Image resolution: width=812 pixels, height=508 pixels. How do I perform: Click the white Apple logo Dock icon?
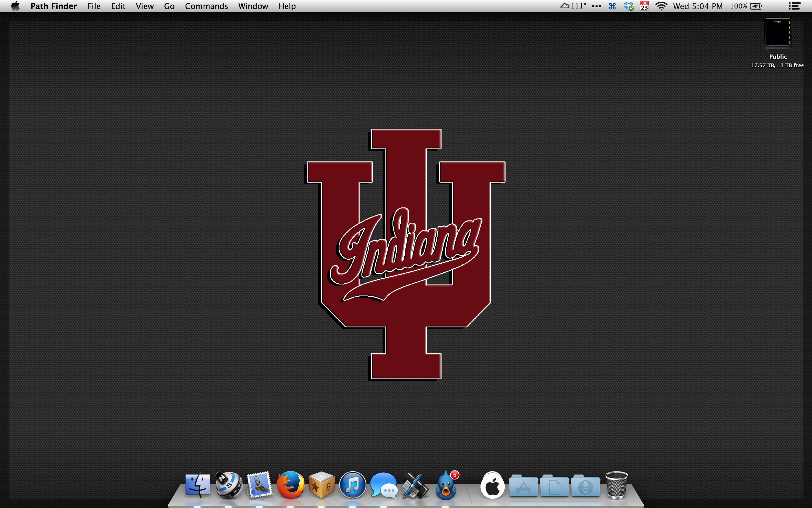pos(492,485)
